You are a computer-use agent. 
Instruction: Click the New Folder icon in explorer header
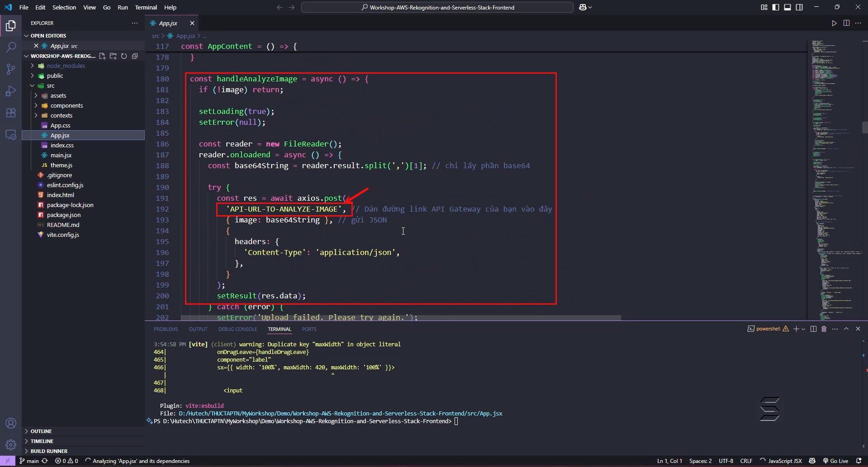click(x=113, y=56)
